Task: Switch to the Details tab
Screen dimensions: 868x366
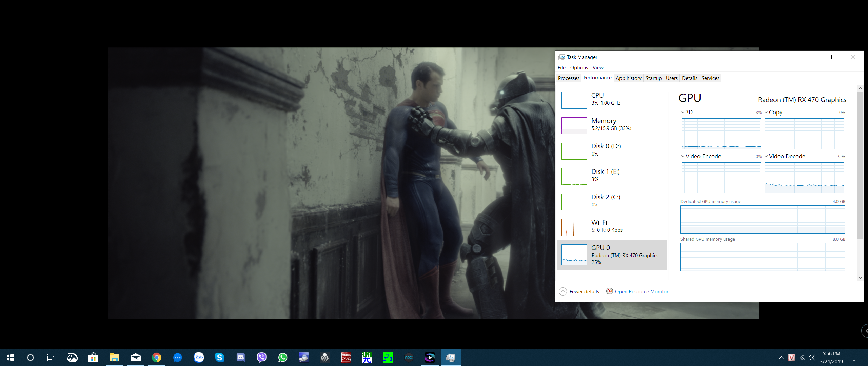Action: click(690, 78)
